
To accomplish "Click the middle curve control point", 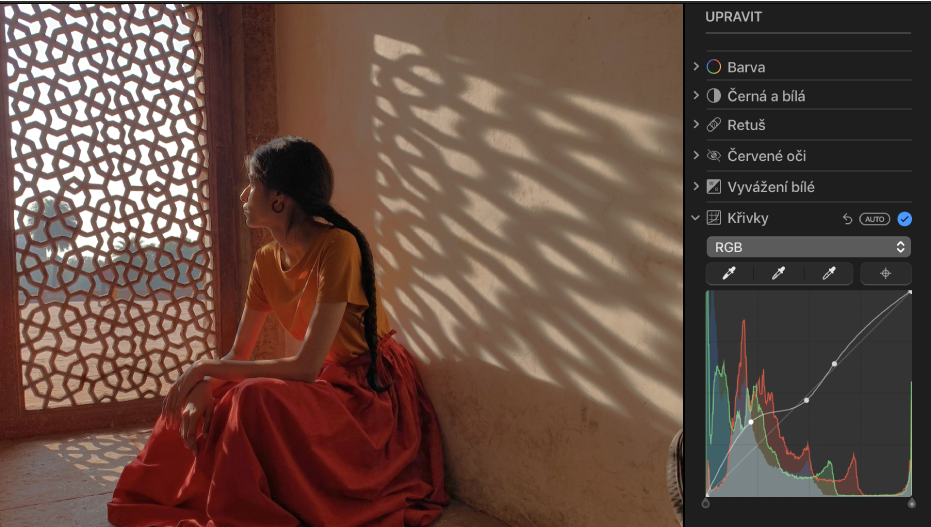I will [806, 401].
